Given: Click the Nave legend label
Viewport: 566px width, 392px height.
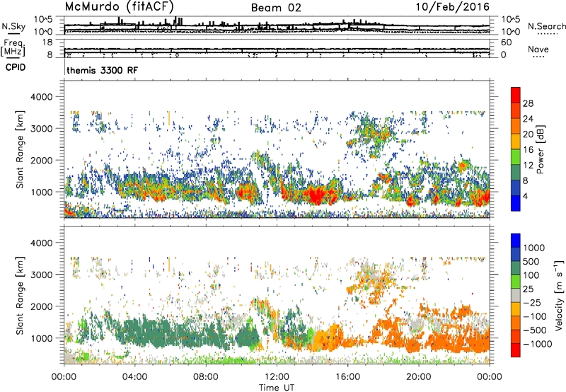Looking at the screenshot, I should [x=538, y=49].
